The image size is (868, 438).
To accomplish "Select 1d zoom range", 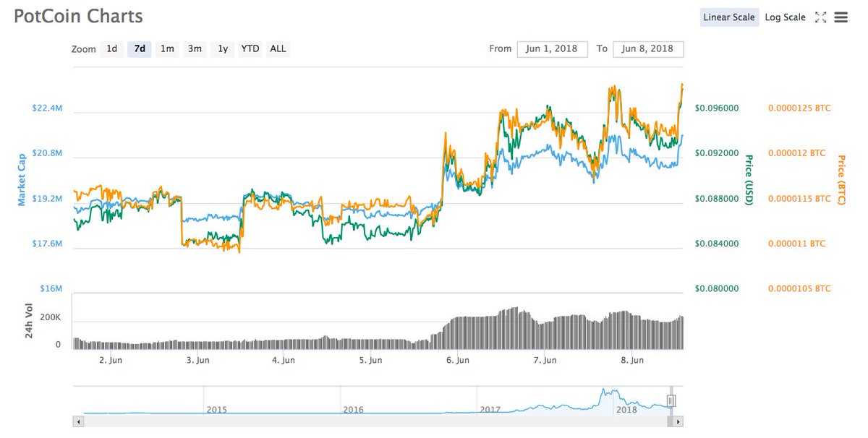I will point(111,49).
